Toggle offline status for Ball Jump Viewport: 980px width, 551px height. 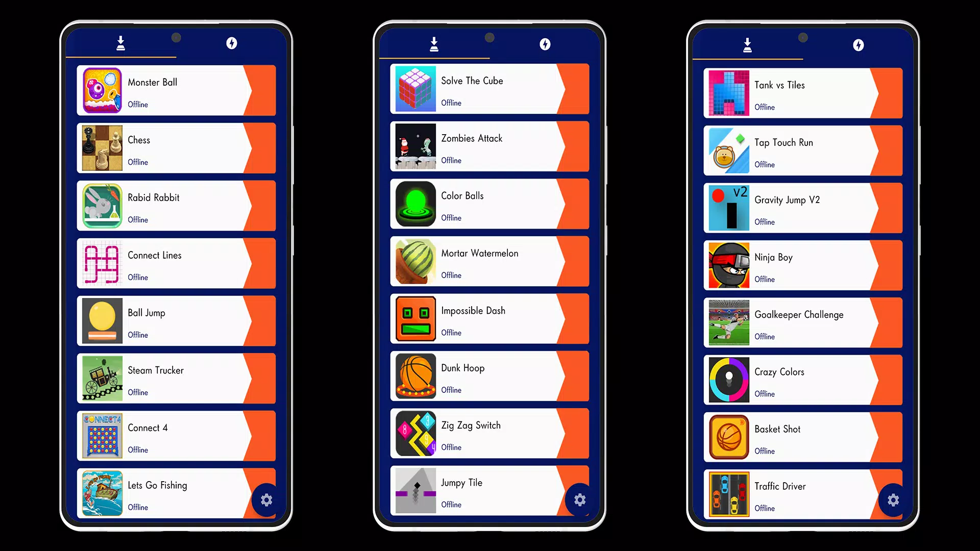coord(138,334)
